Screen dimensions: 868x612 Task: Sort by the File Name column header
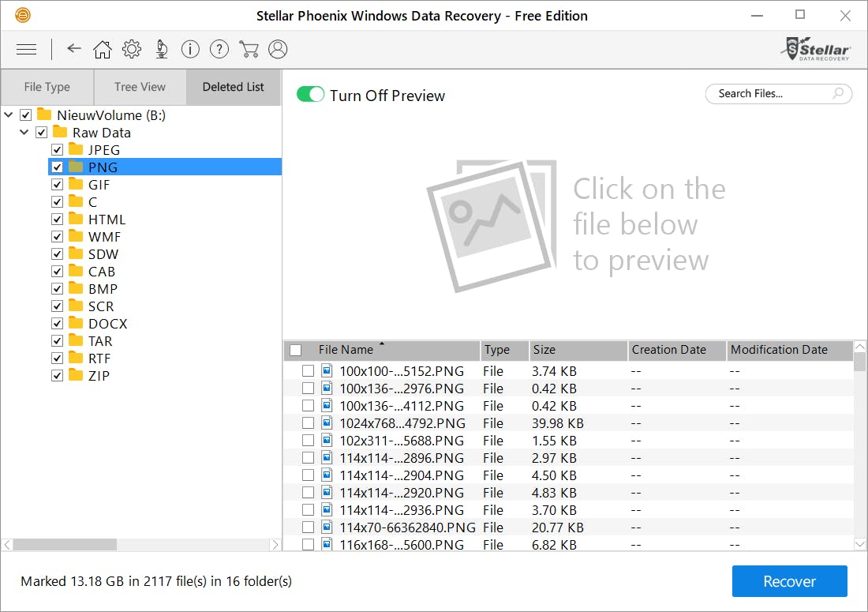(x=382, y=350)
